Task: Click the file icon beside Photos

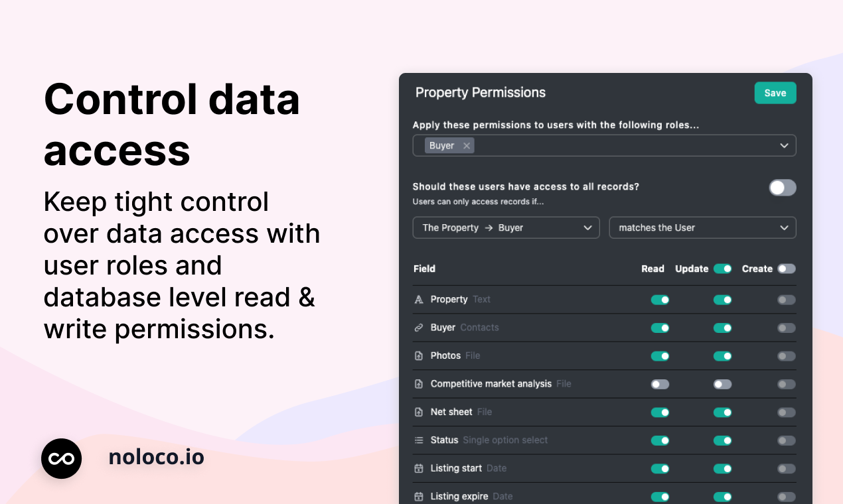Action: coord(419,356)
